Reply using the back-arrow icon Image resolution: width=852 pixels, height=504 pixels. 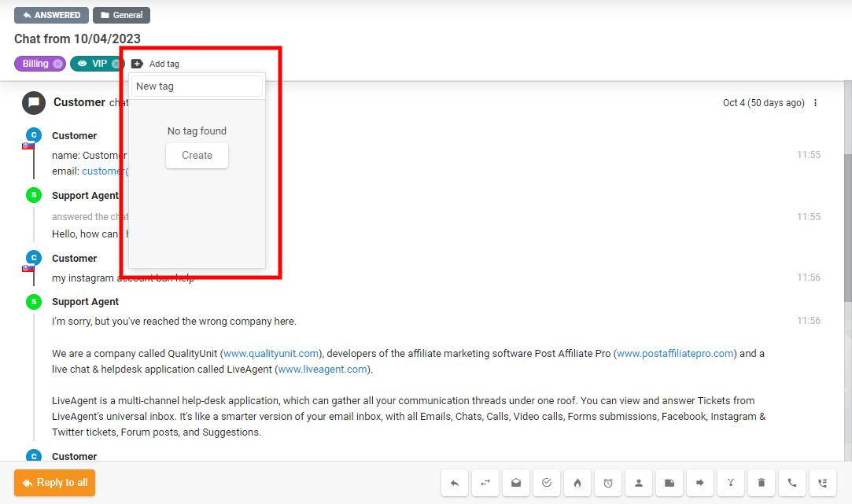tap(455, 483)
